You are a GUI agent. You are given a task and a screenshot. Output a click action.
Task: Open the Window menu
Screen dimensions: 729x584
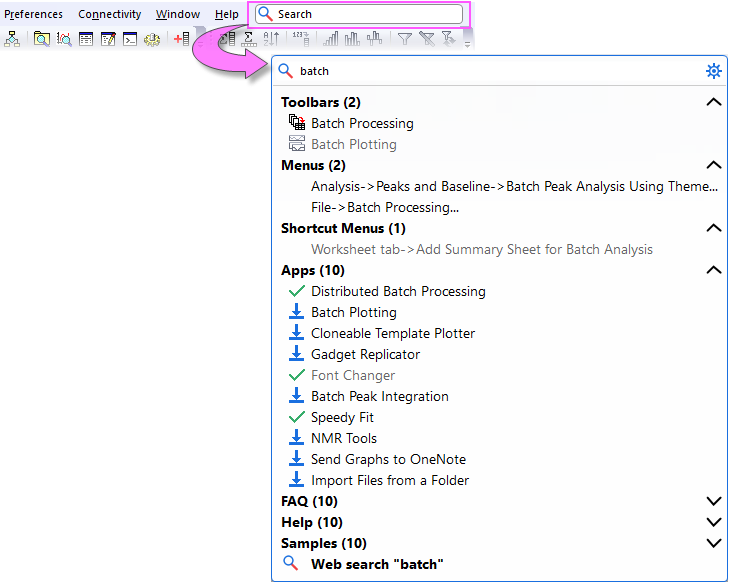(x=178, y=14)
